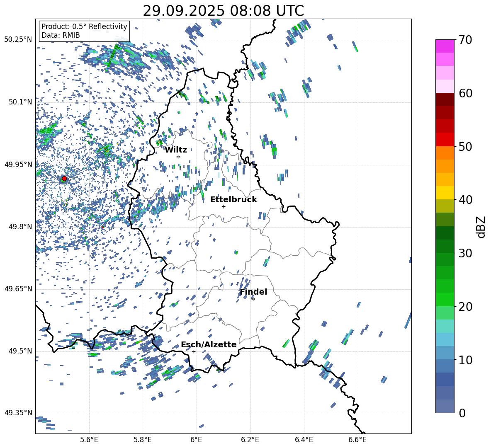
Task: Click the Ettelbruck station cross marker
Action: (224, 206)
